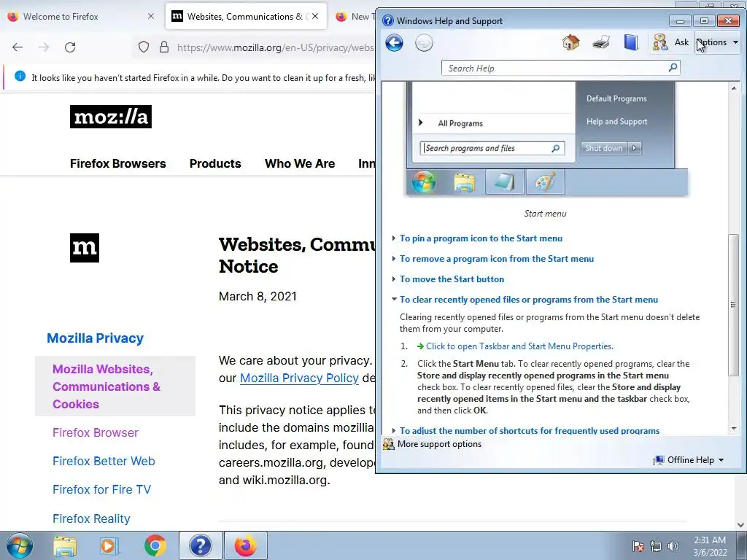Open Firefox Better Web link

point(104,461)
